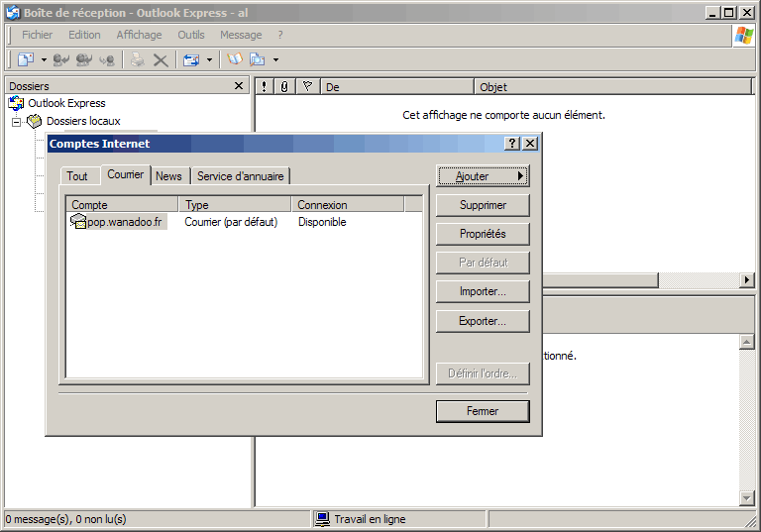Switch to the News tab

tap(169, 176)
